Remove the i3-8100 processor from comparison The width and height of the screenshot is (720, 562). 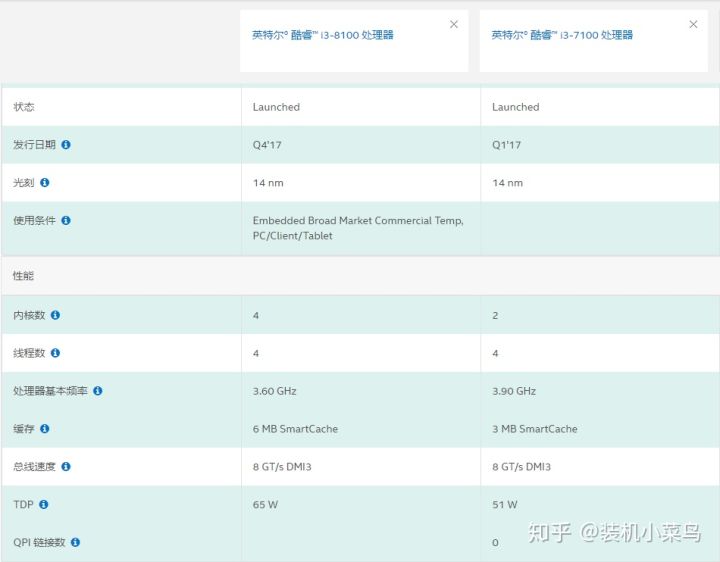click(x=454, y=24)
